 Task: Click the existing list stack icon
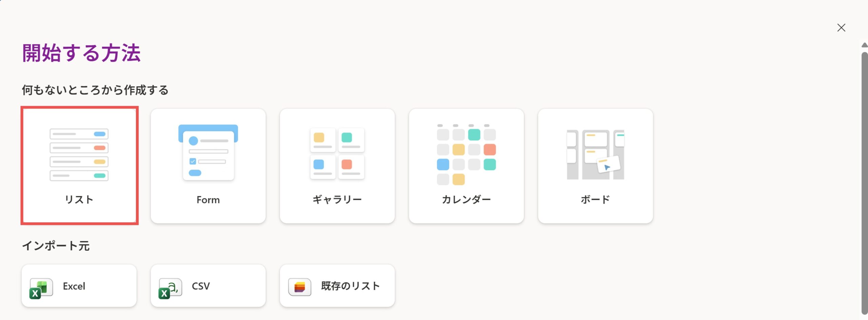299,287
